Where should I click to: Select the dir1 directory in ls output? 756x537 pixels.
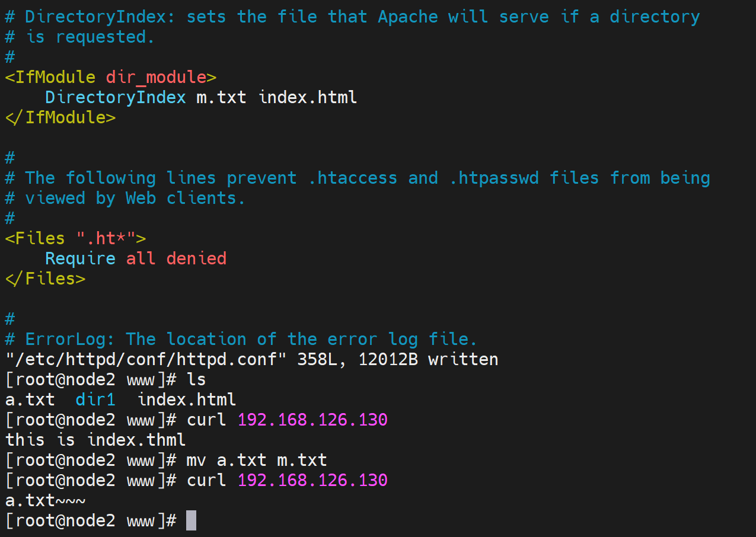[x=95, y=399]
